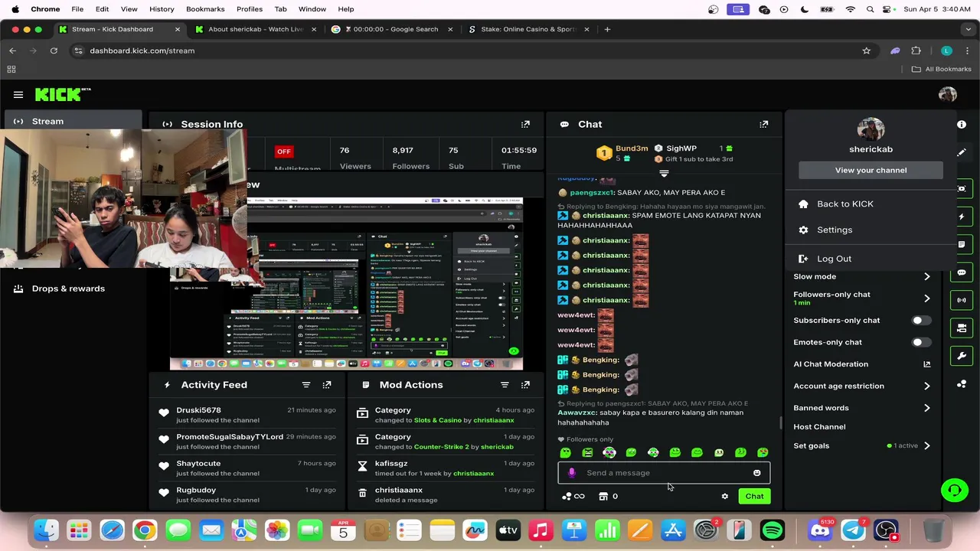Screen dimensions: 980x551
Task: Expand Account age restriction options
Action: click(x=926, y=386)
